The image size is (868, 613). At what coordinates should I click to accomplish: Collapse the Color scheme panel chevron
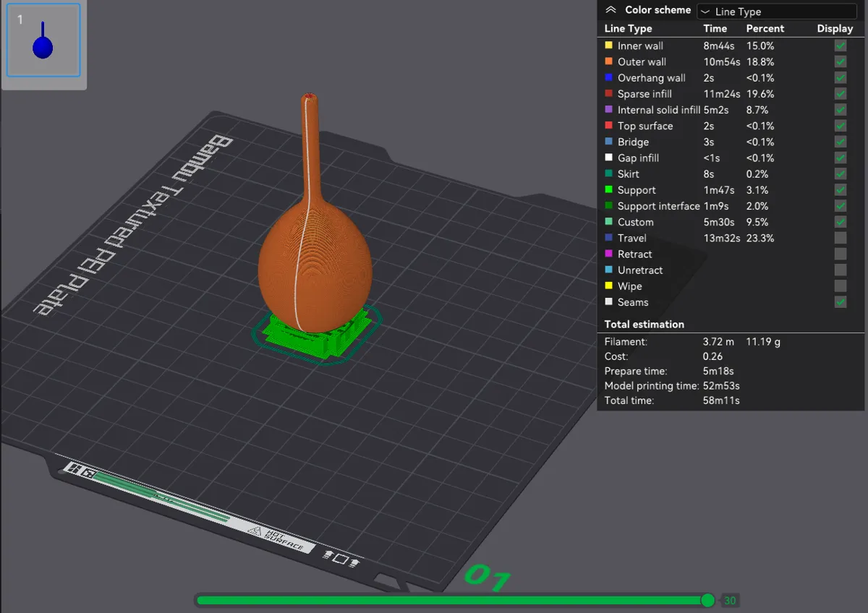pos(610,10)
